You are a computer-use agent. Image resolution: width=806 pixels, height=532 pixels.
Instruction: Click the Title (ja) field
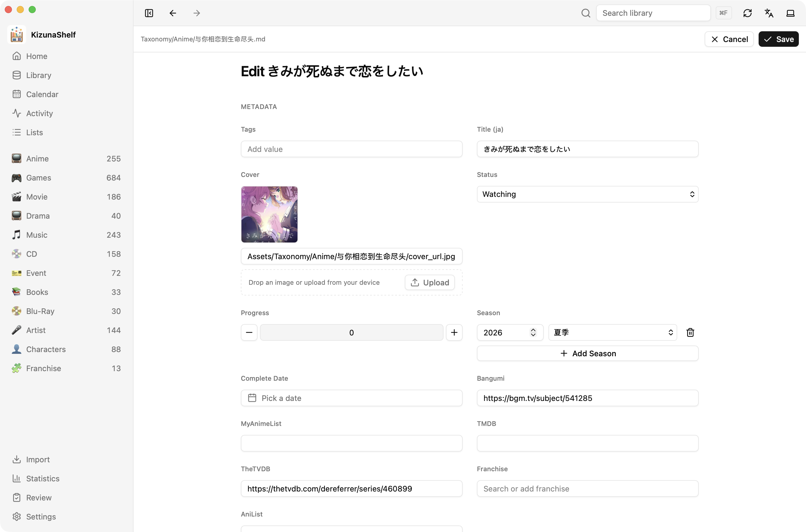587,149
